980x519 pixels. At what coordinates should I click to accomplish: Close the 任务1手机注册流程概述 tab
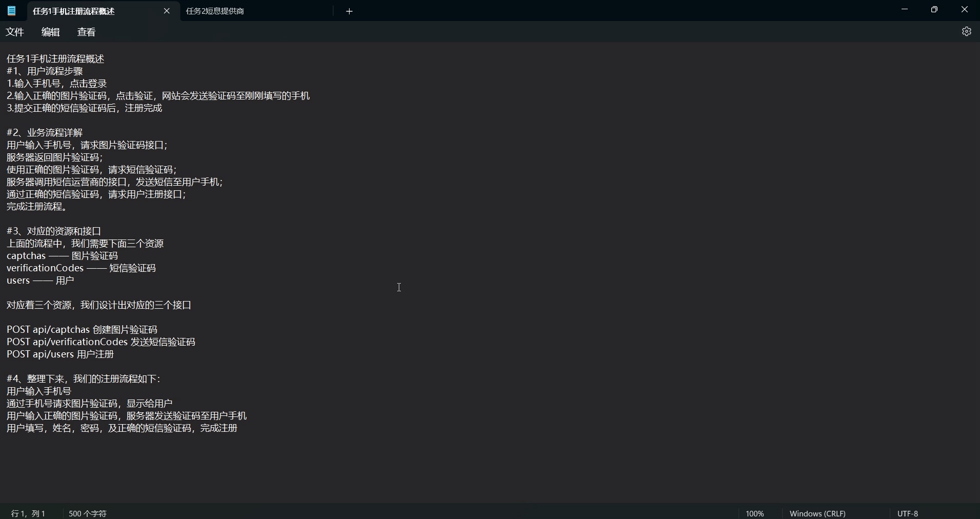pos(167,11)
